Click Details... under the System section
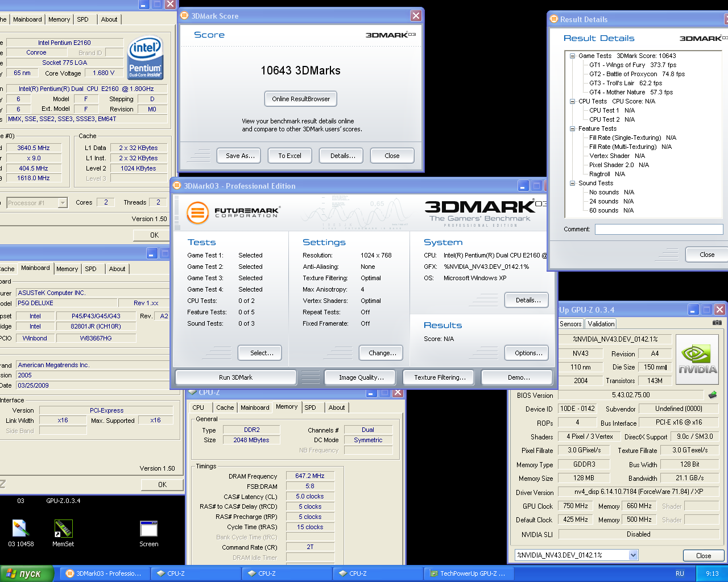The width and height of the screenshot is (728, 582). pos(528,300)
